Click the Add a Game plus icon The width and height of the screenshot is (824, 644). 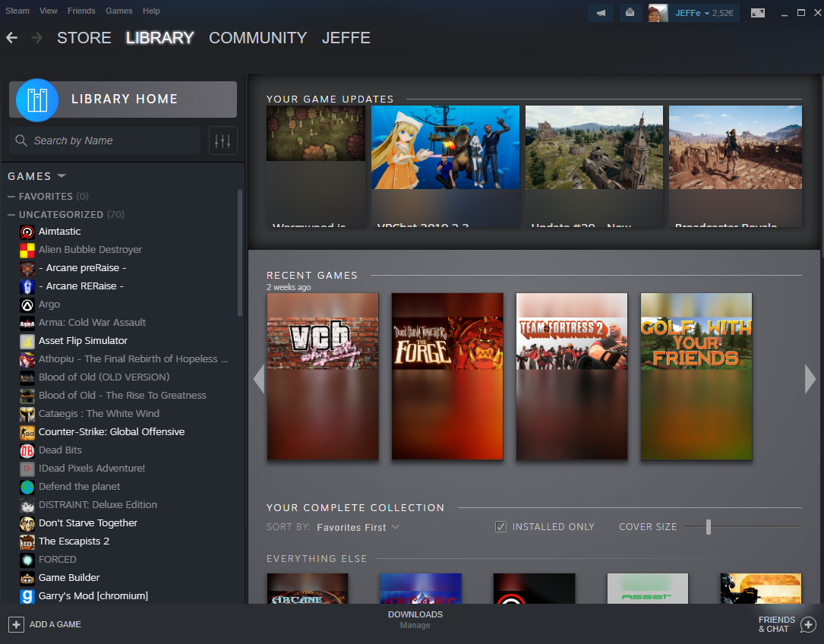click(x=16, y=624)
